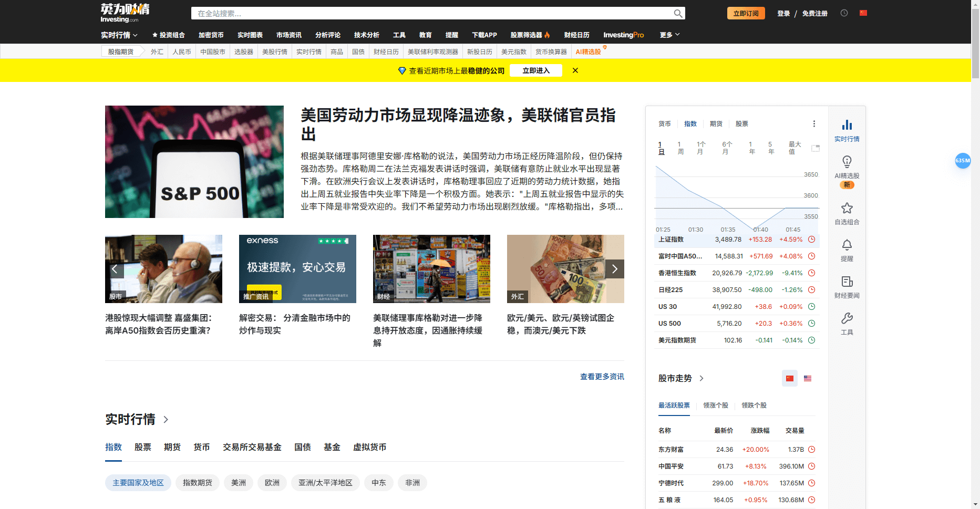Open AI精选股 link in sub navigation
The height and width of the screenshot is (509, 980).
[588, 52]
